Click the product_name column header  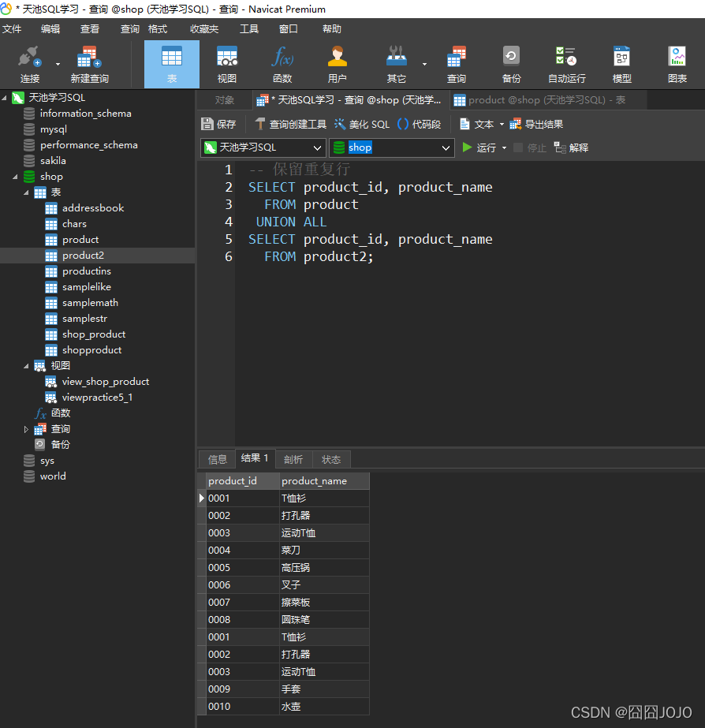point(324,481)
